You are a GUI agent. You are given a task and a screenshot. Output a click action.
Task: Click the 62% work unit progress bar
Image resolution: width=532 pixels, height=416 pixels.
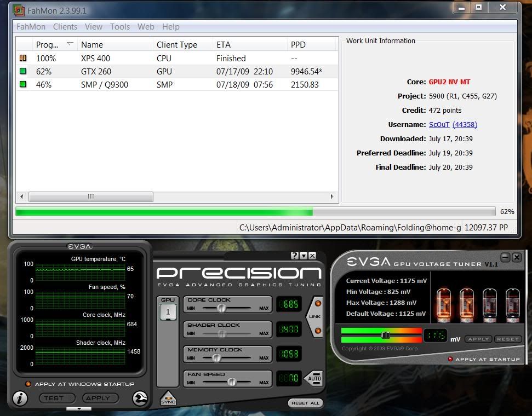255,212
